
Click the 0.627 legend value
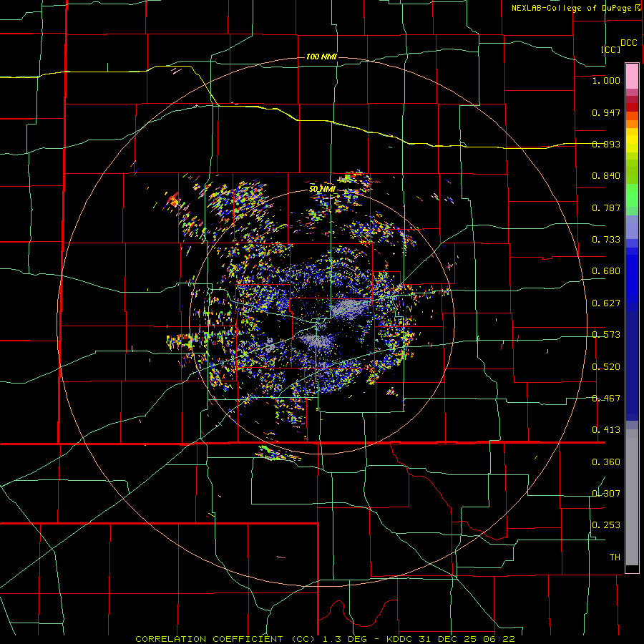(x=606, y=303)
